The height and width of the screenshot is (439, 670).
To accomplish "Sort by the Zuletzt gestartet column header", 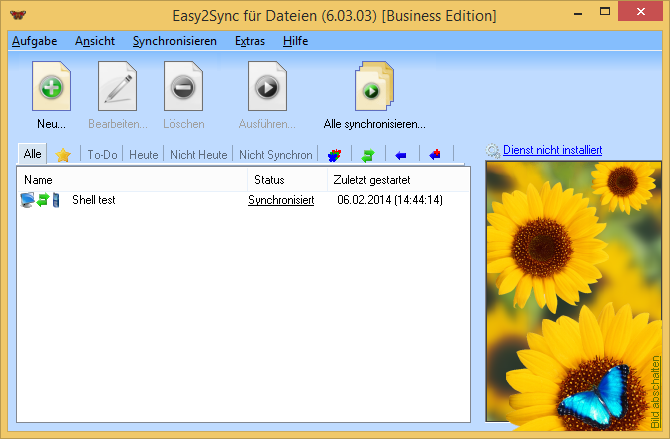I will click(371, 180).
